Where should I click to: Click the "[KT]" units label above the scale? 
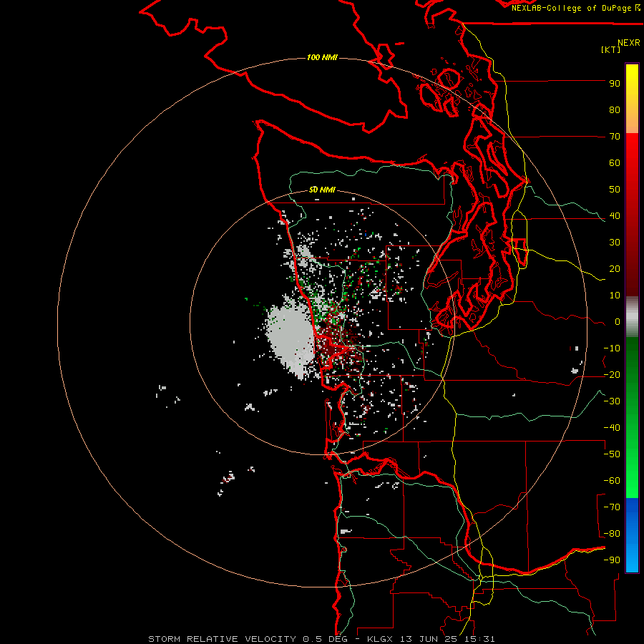tap(610, 49)
